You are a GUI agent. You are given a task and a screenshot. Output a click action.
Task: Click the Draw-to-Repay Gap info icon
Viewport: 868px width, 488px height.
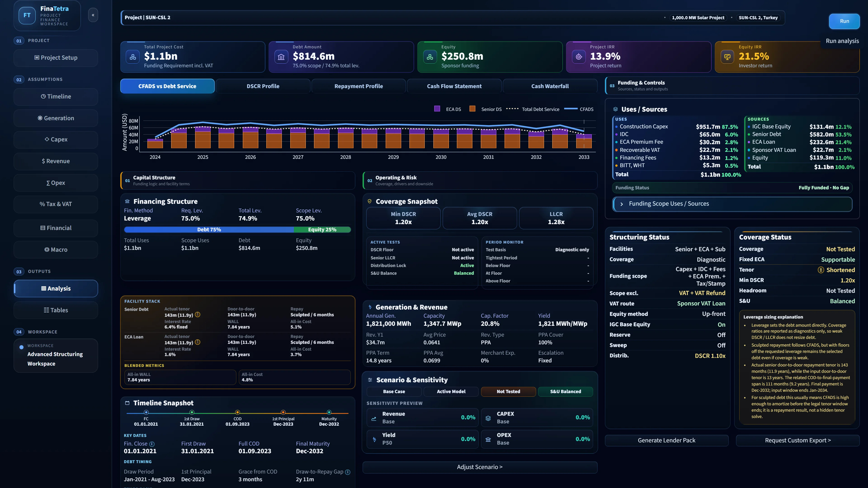click(348, 472)
